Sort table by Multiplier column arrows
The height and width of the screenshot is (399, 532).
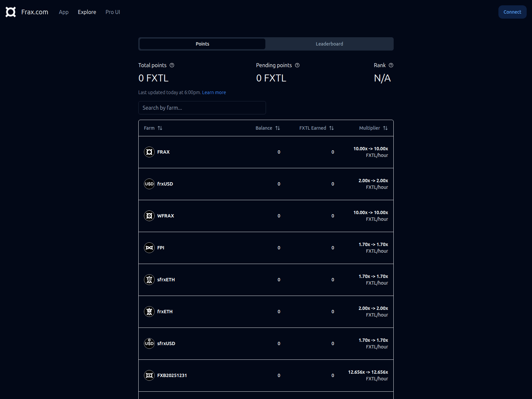385,128
